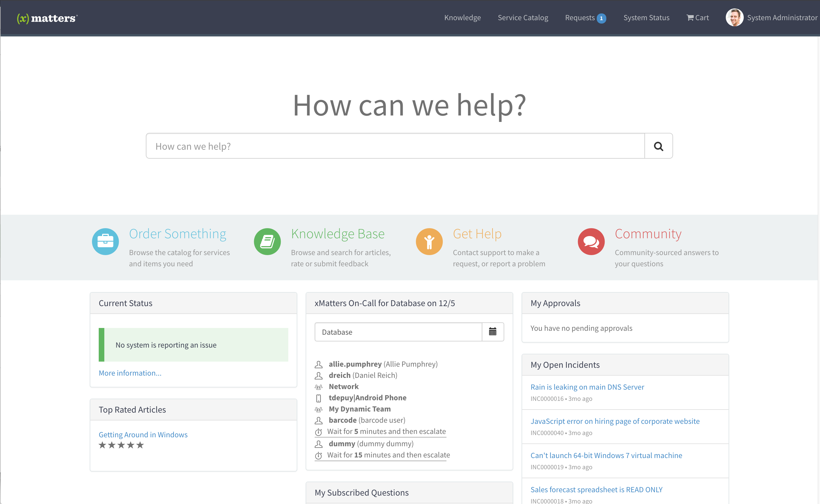820x504 pixels.
Task: Click the search magnifier button
Action: click(658, 146)
